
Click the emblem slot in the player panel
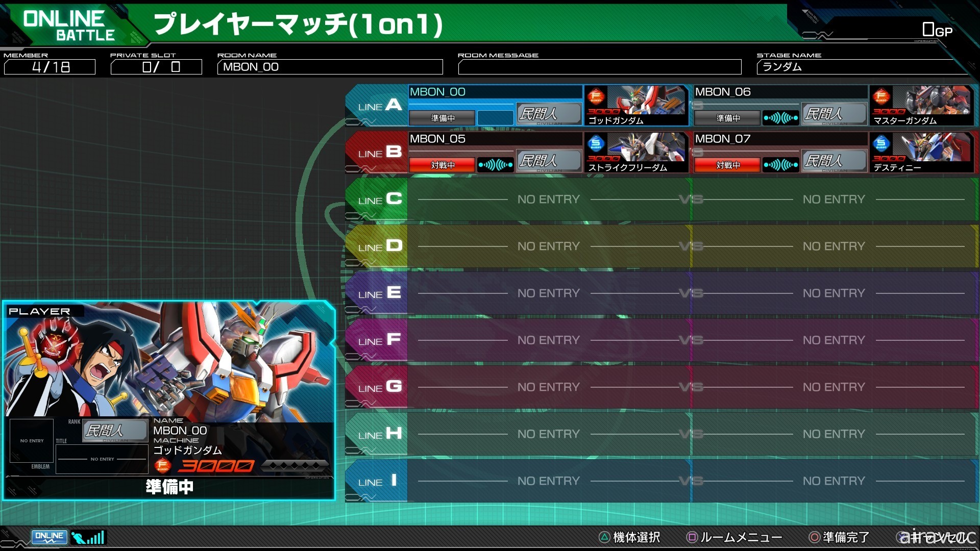[32, 441]
